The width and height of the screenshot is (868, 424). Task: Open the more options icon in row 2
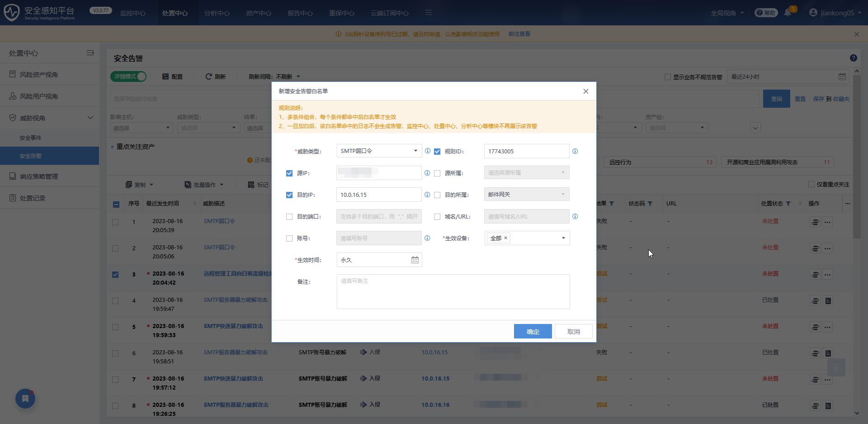[x=827, y=248]
